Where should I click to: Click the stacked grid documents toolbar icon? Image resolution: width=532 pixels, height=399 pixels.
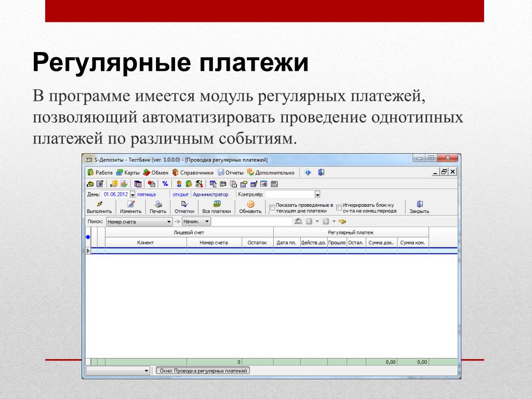tap(233, 184)
